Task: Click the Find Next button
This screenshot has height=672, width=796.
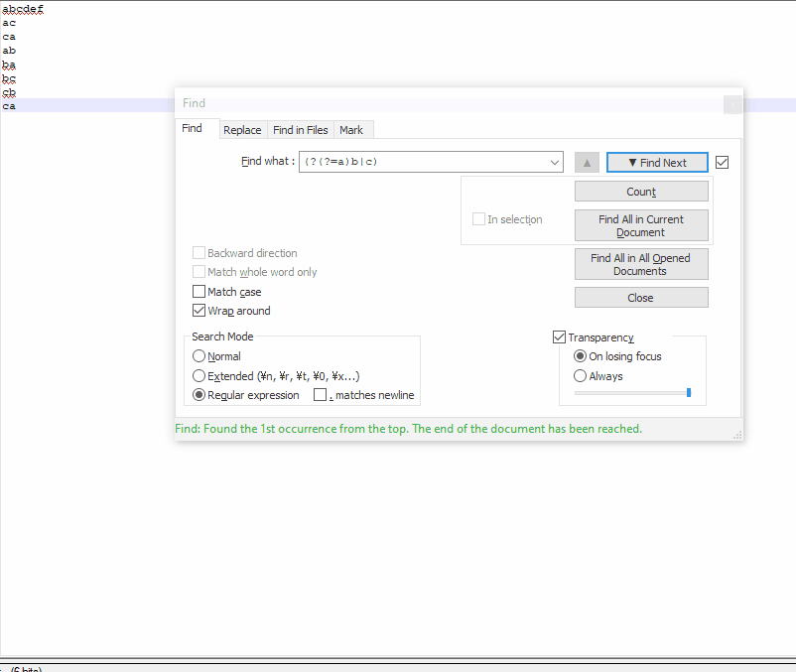Action: tap(656, 162)
